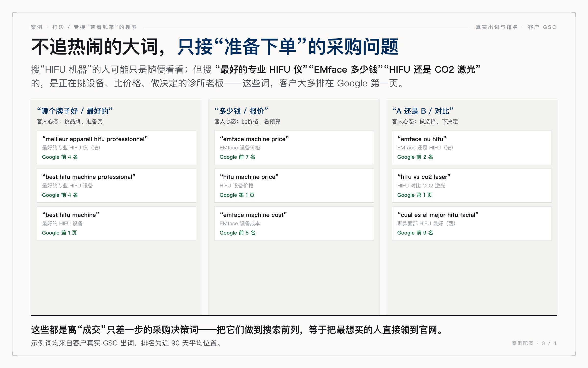Click the column heading “A 还是 B / 对比”
The image size is (588, 368).
423,111
